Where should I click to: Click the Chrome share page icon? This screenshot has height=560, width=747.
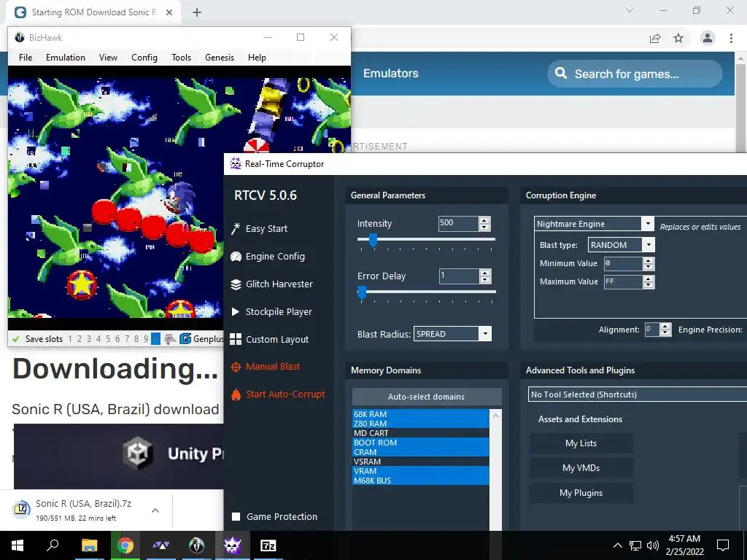(x=655, y=38)
